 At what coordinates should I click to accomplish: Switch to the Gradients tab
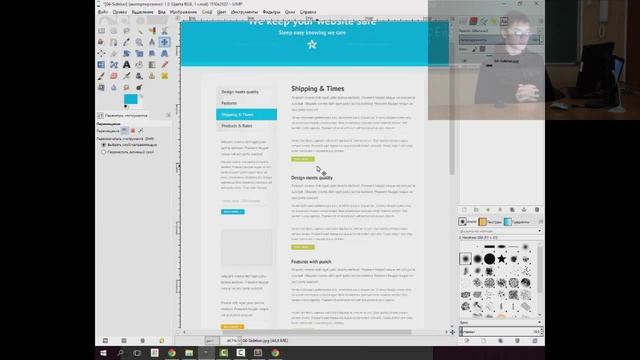point(517,222)
